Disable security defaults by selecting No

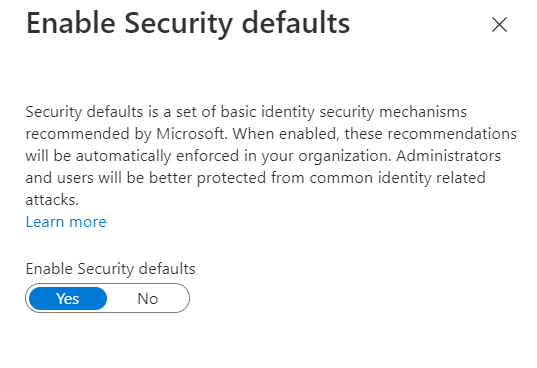pyautogui.click(x=148, y=299)
